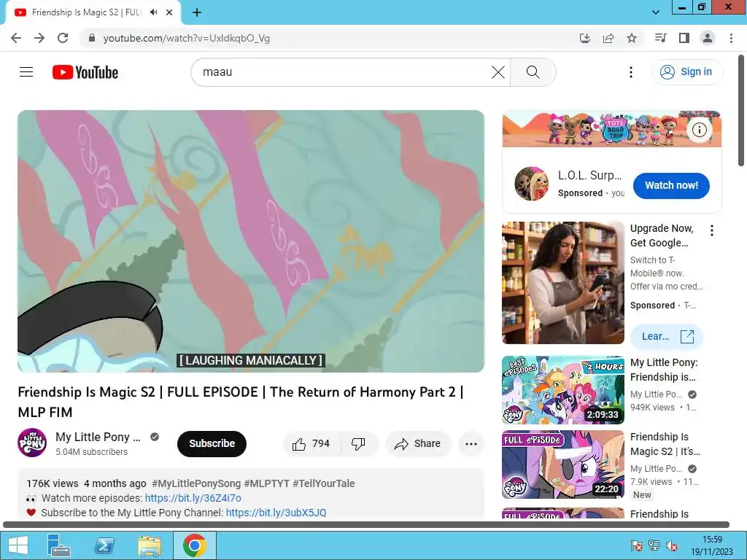747x560 pixels.
Task: Open "Friendship Is Magic S2 | It's..." title
Action: pyautogui.click(x=665, y=444)
